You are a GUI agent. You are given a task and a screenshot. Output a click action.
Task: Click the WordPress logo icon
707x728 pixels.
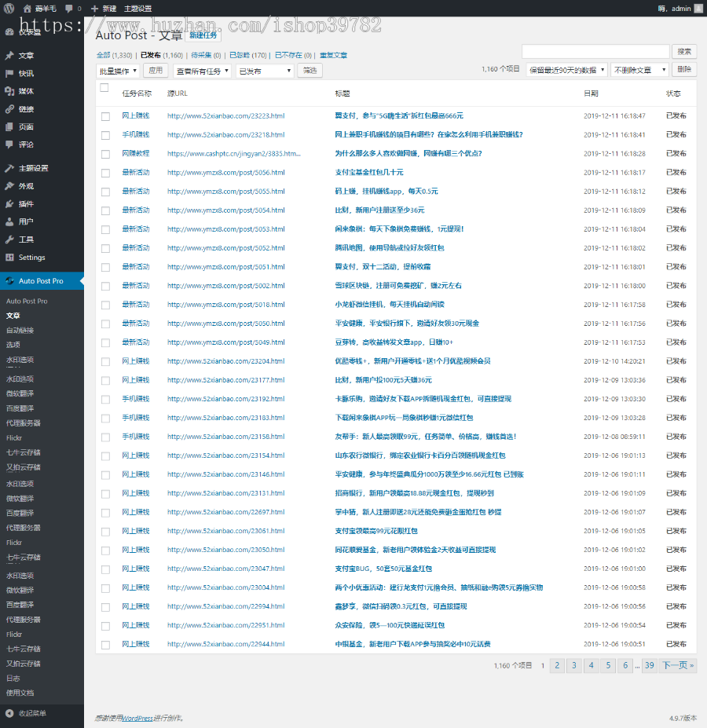tap(9, 8)
